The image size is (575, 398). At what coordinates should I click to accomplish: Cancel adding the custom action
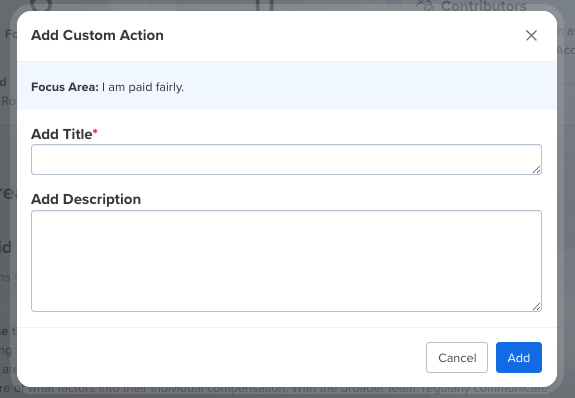pyautogui.click(x=457, y=358)
